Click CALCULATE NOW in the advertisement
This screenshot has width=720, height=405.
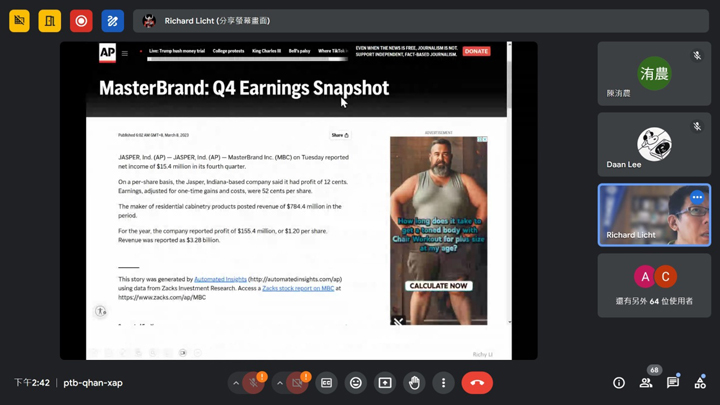pyautogui.click(x=439, y=286)
